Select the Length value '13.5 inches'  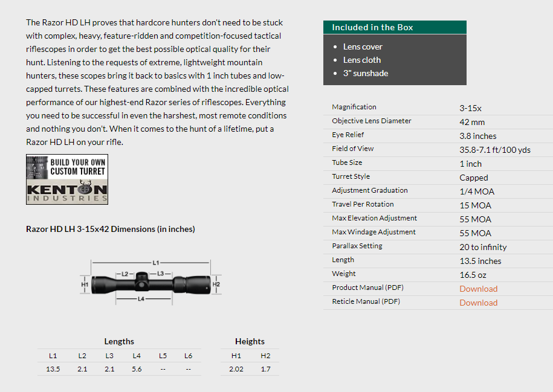[480, 261]
